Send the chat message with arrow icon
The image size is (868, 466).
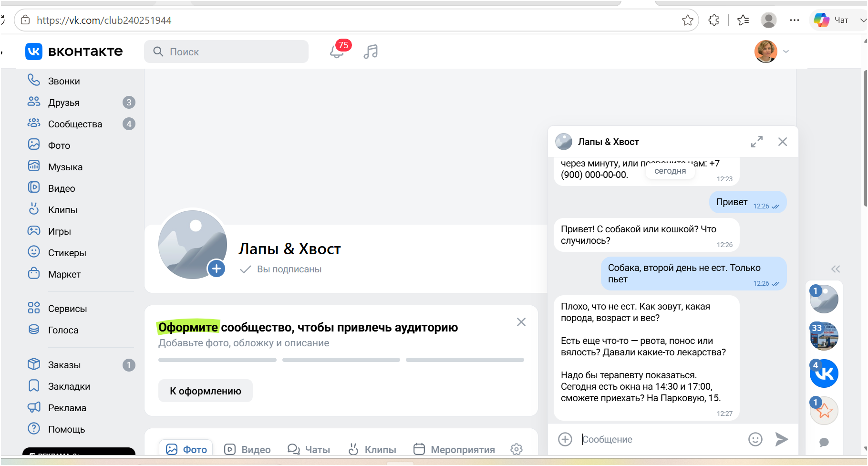click(x=781, y=439)
